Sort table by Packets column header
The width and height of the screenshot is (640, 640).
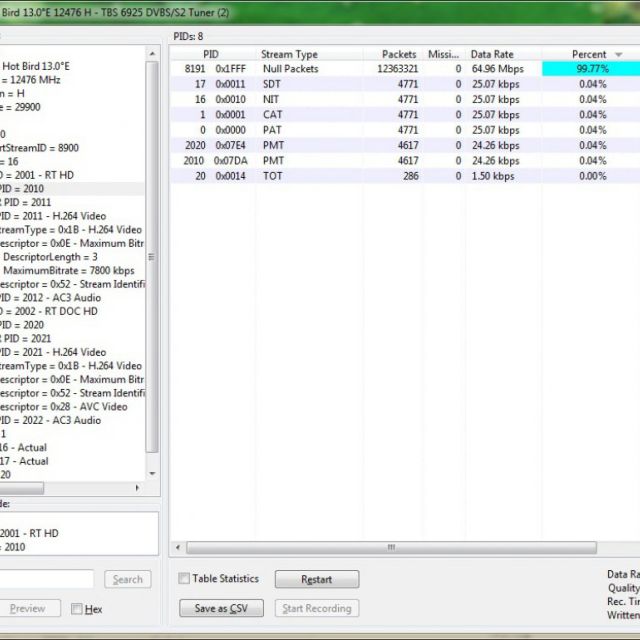[x=398, y=54]
